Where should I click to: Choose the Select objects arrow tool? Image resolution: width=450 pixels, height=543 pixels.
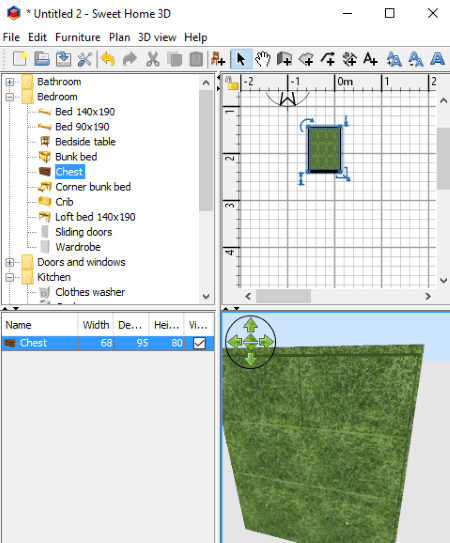tap(241, 59)
